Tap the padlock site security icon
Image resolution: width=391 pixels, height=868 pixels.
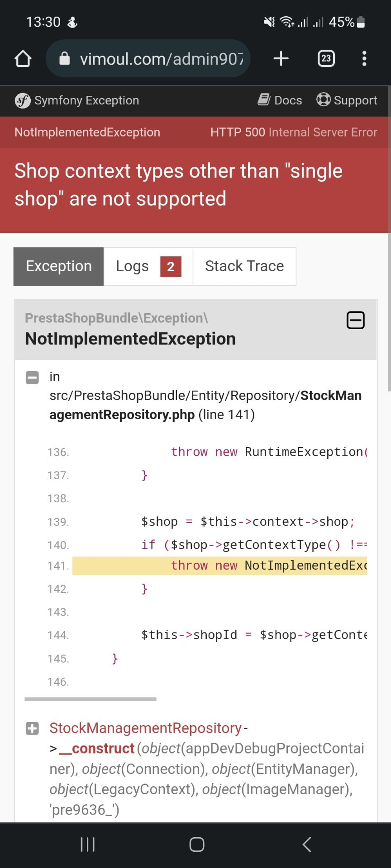[65, 59]
